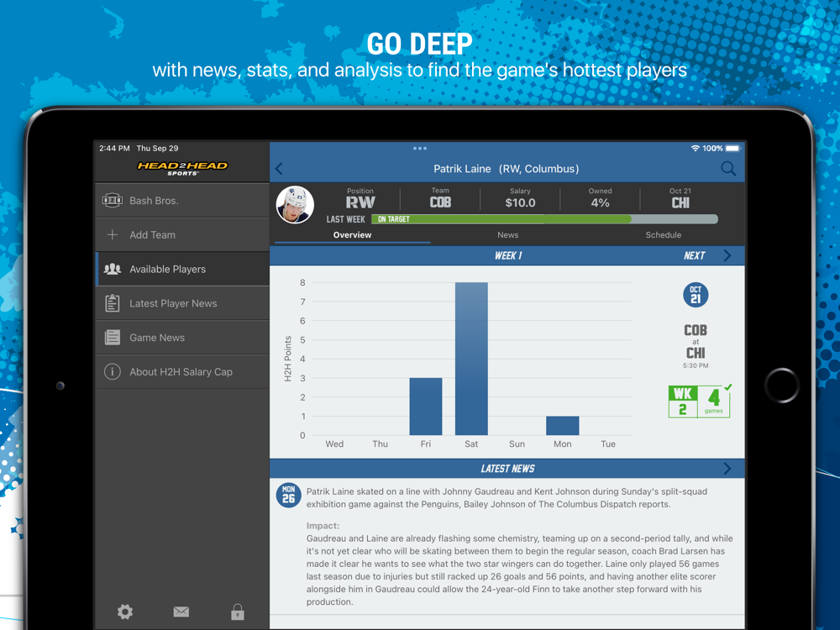The height and width of the screenshot is (630, 840).
Task: Tap the COB at CHI matchup
Action: point(696,341)
